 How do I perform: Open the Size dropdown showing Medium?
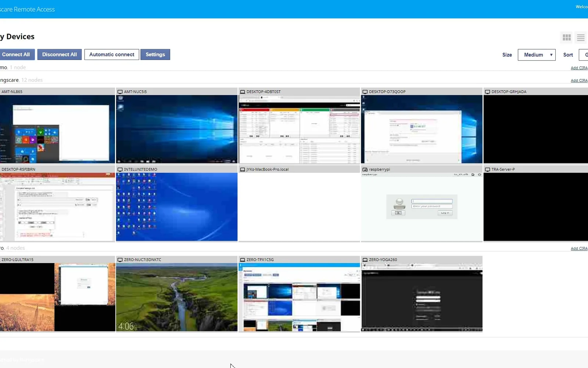pyautogui.click(x=537, y=55)
